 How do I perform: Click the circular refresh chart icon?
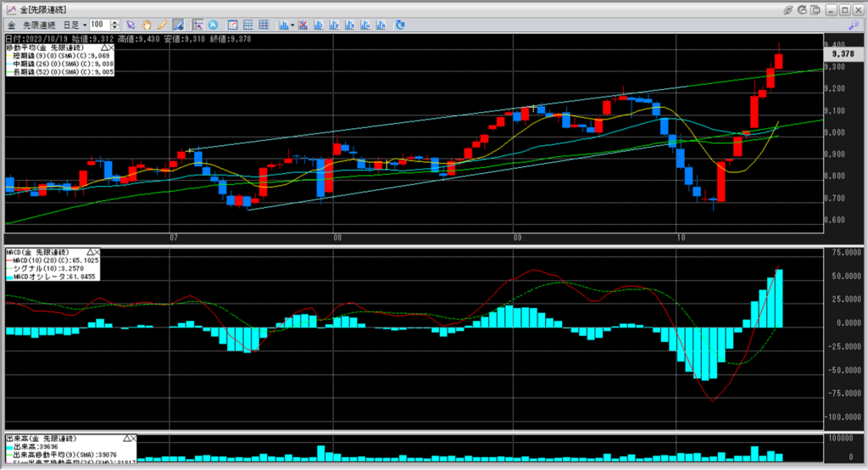(x=213, y=25)
